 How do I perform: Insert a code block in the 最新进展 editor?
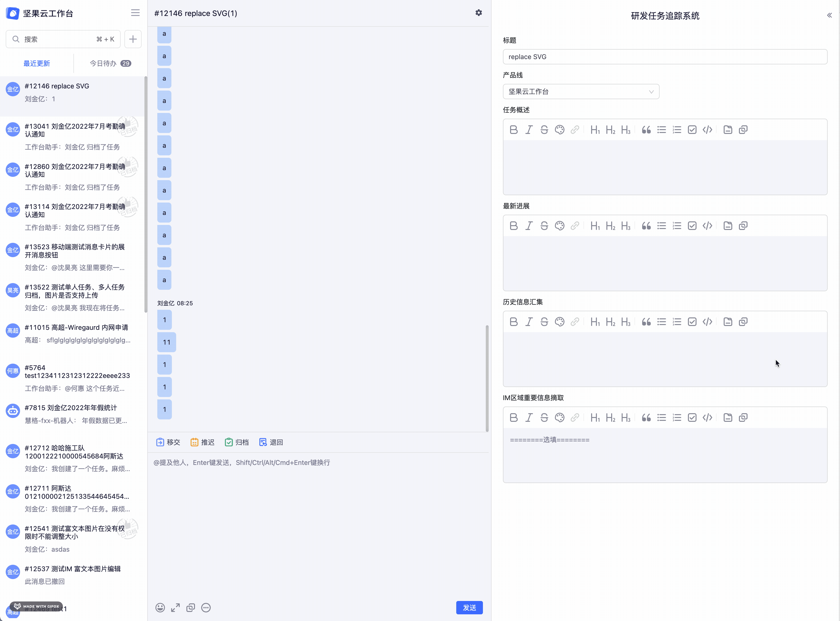pos(707,225)
